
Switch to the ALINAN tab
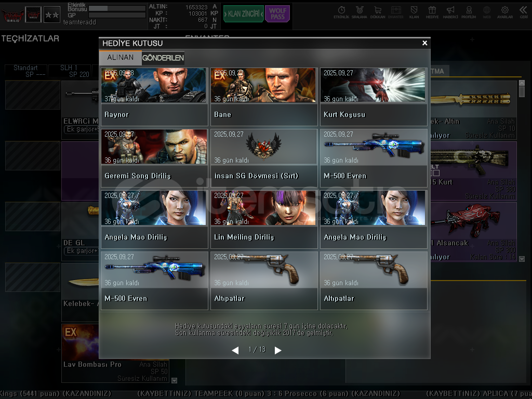point(121,58)
